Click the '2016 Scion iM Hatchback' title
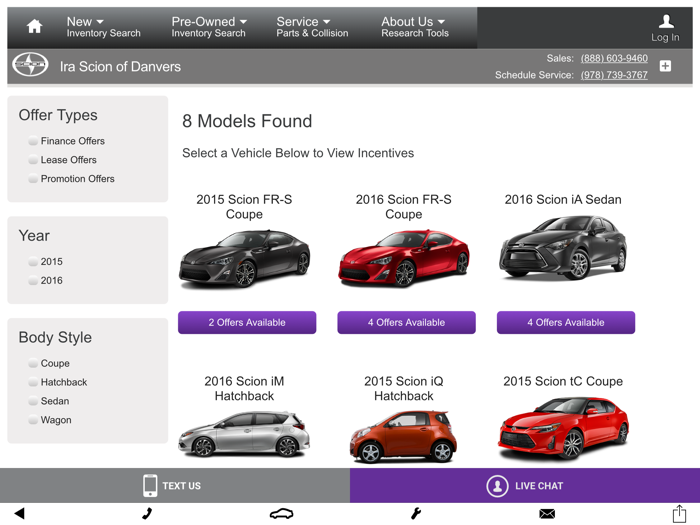Viewport: 700px width, 525px height. [244, 388]
